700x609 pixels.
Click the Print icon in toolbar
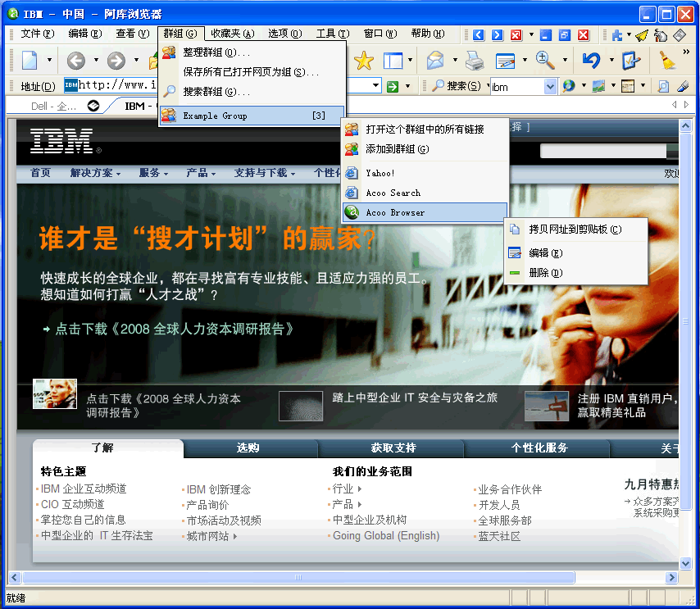click(475, 61)
